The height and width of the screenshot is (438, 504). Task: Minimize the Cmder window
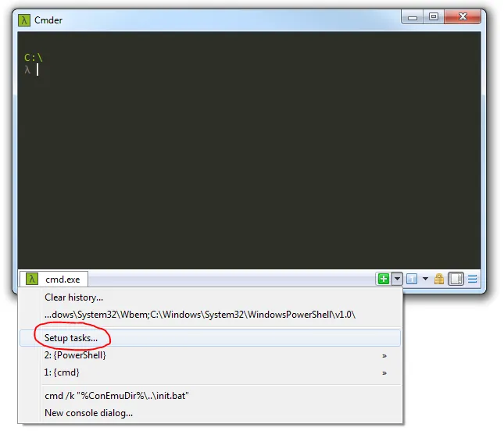[x=413, y=16]
